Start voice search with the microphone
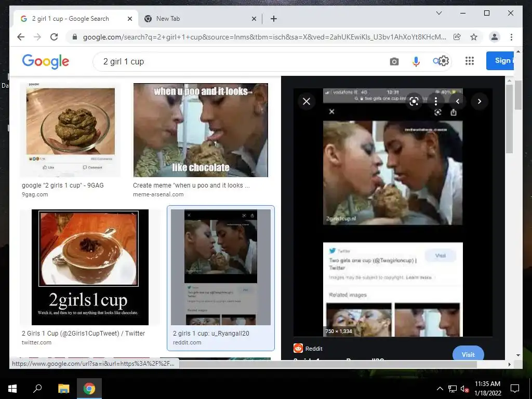 pos(416,61)
